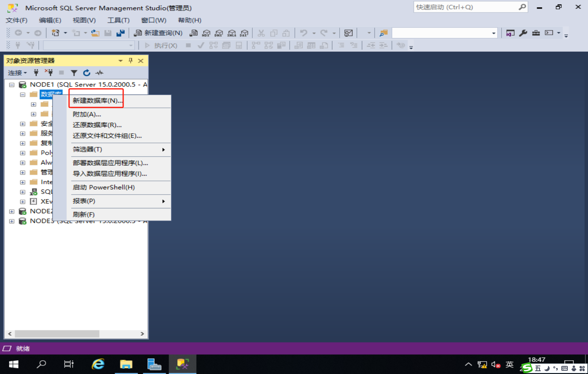Click the taskbar search magnifier icon
Image resolution: width=588 pixels, height=374 pixels.
point(41,364)
